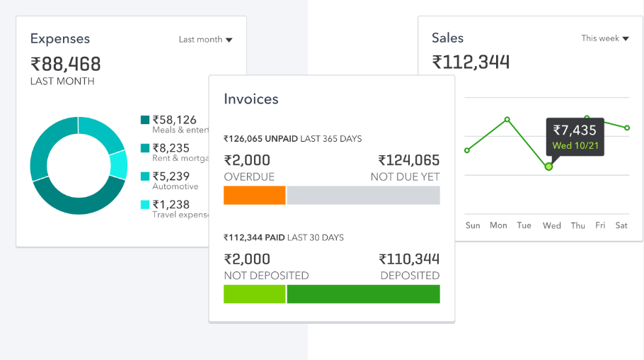The width and height of the screenshot is (644, 360).
Task: Click the Rent & mortgage legend swatch
Action: tap(145, 148)
